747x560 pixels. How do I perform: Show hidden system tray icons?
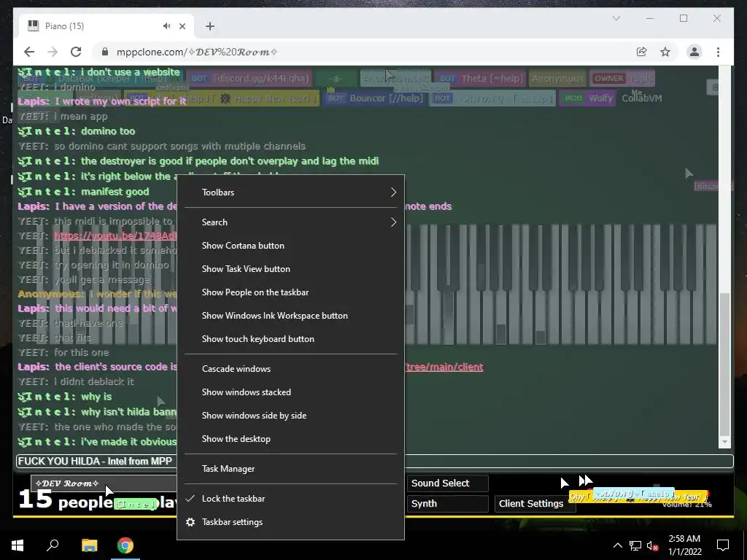(617, 545)
